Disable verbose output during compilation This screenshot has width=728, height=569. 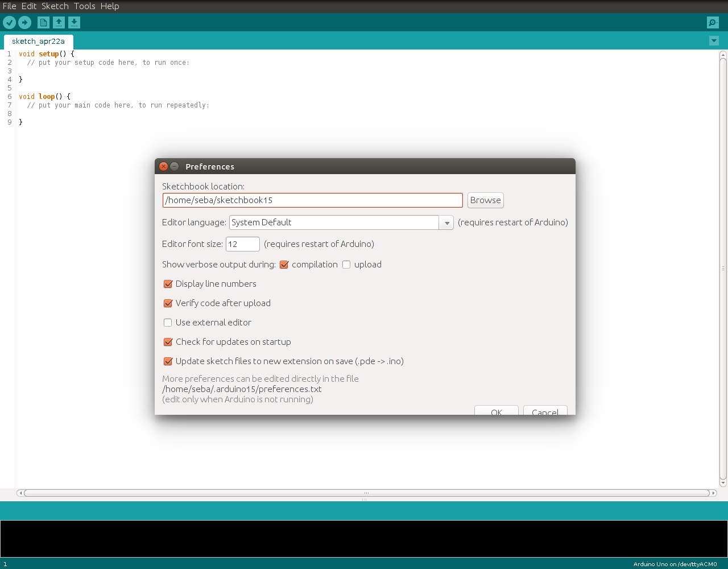(x=284, y=265)
